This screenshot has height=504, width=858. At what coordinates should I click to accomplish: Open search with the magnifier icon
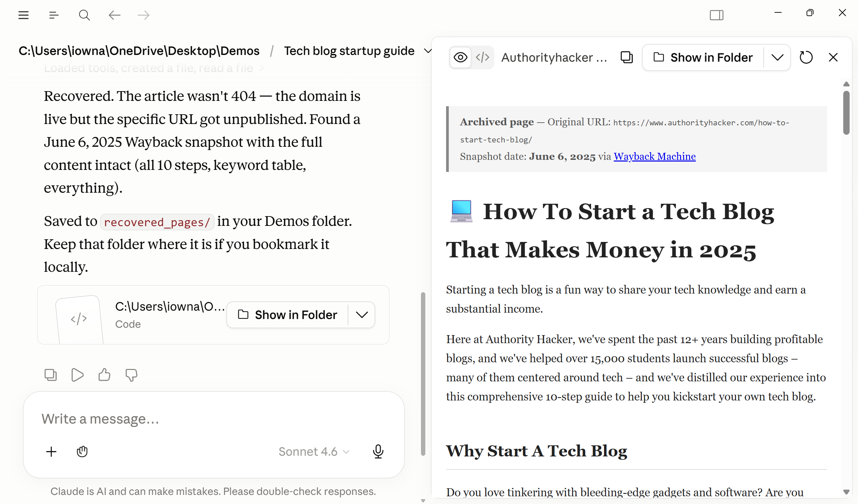tap(84, 15)
